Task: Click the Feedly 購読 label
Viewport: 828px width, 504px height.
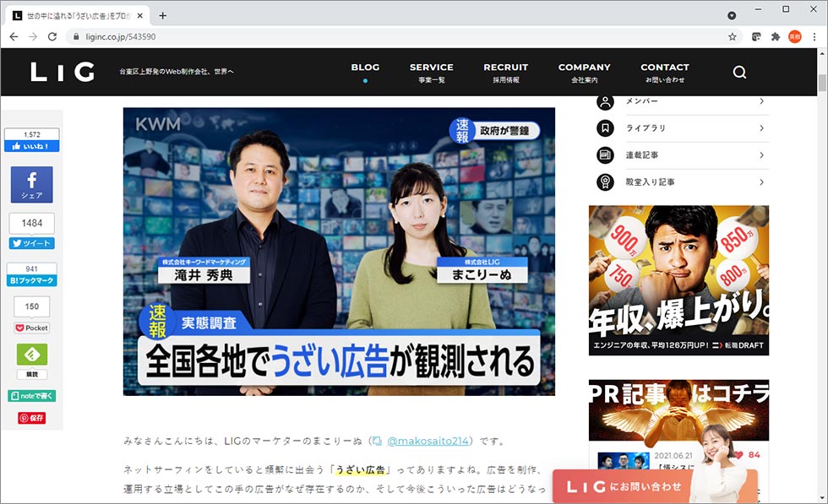Action: click(32, 374)
